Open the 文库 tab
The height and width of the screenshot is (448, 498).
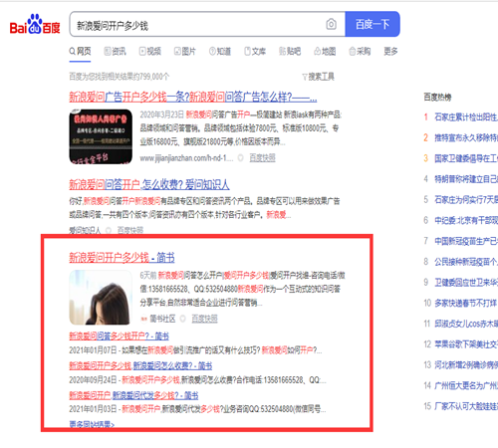point(255,51)
